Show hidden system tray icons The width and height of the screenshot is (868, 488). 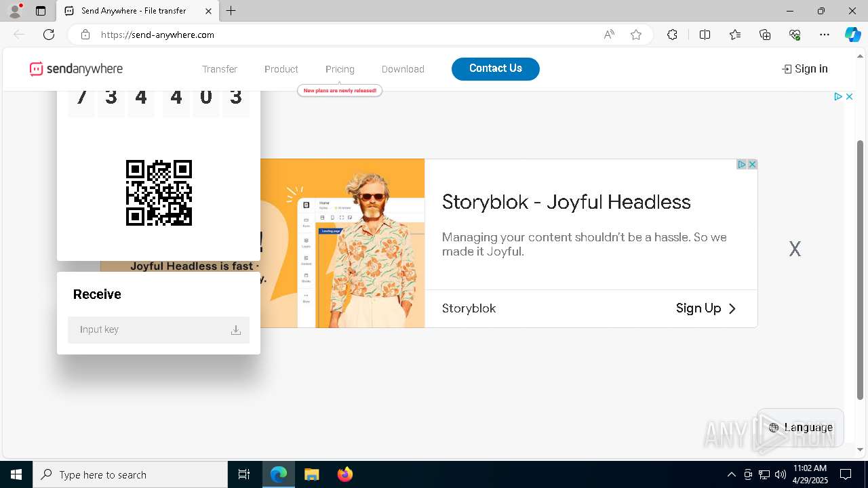731,474
